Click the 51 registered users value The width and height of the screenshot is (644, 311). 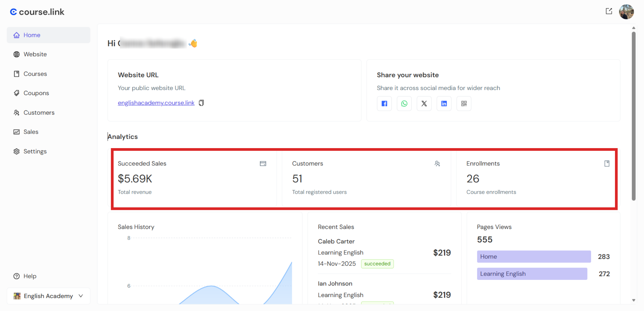click(x=297, y=178)
